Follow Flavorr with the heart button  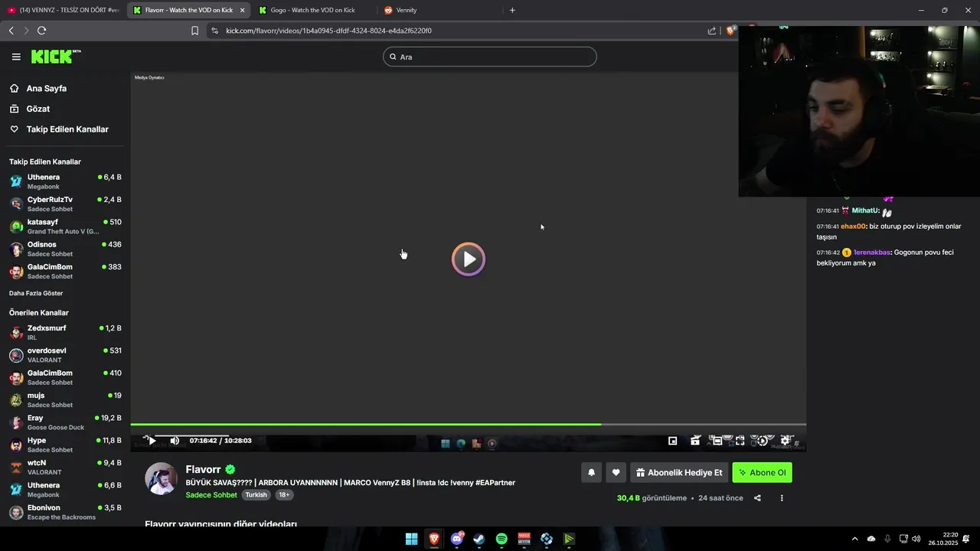pos(616,473)
